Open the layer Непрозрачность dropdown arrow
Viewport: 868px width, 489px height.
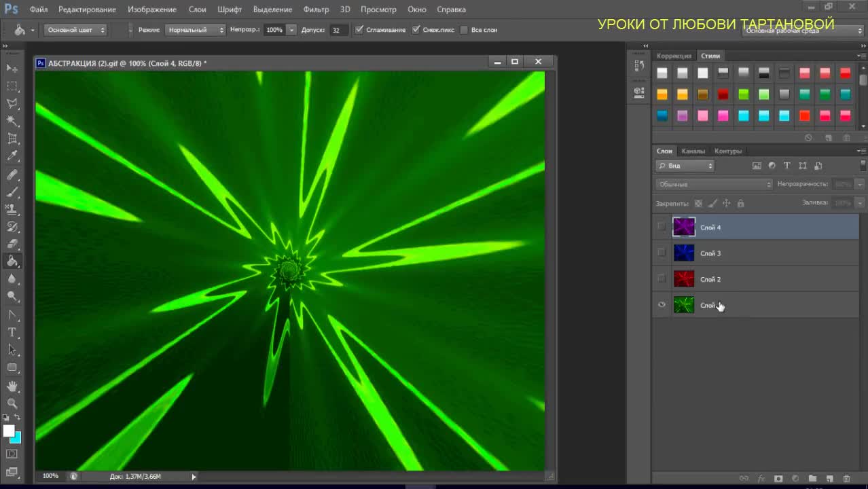(861, 184)
